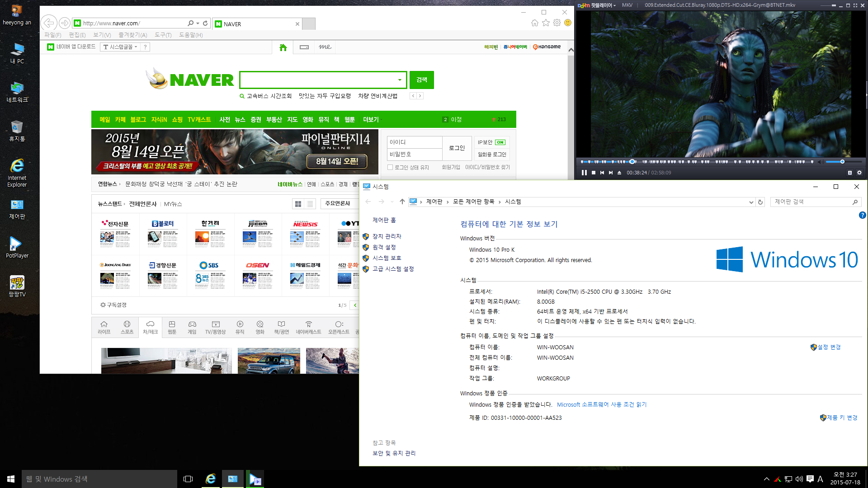Image resolution: width=868 pixels, height=488 pixels.
Task: Click the Naver me icon
Action: 325,47
